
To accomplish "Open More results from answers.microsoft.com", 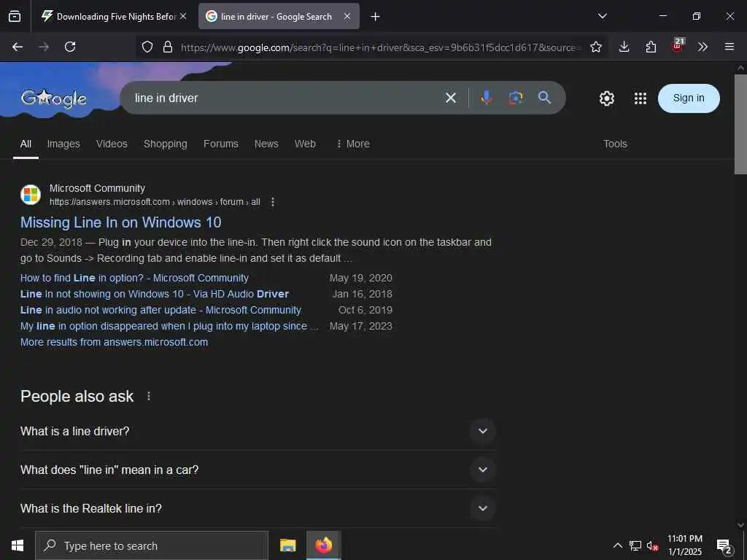I will tap(114, 343).
